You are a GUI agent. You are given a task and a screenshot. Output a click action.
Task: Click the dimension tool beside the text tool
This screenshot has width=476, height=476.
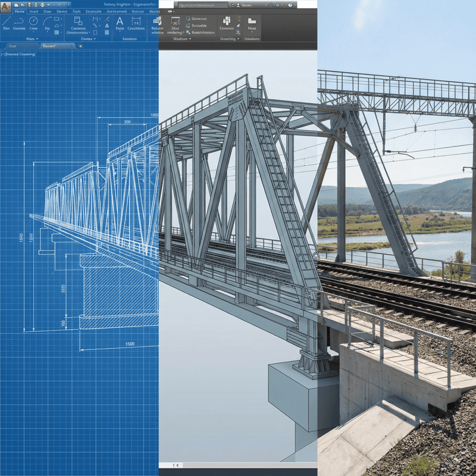click(136, 24)
